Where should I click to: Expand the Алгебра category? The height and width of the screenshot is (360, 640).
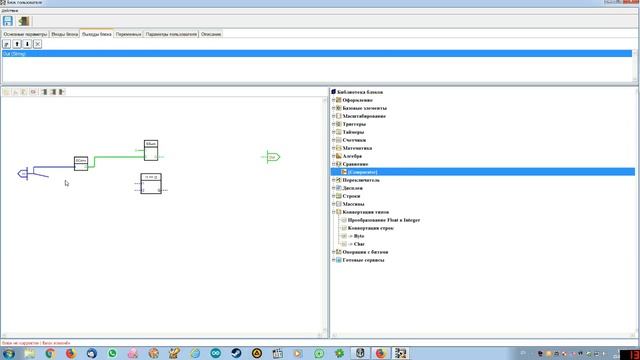pyautogui.click(x=333, y=156)
